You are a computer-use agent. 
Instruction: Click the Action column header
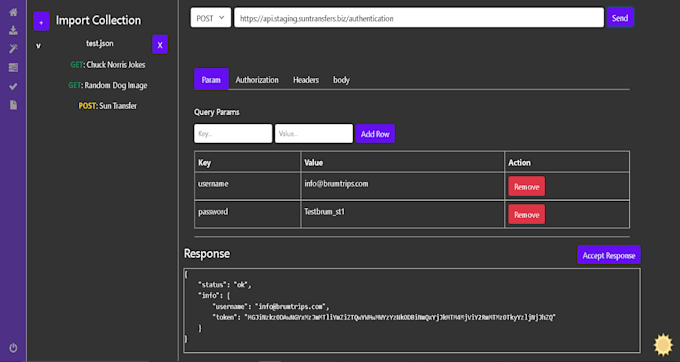(x=567, y=162)
